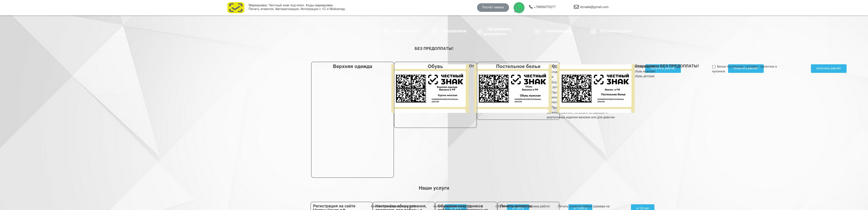Click the standalone БЕЗ ПРЕДОПЛАТЫ! heading
Viewport: 868px width, 210px height.
(434, 49)
